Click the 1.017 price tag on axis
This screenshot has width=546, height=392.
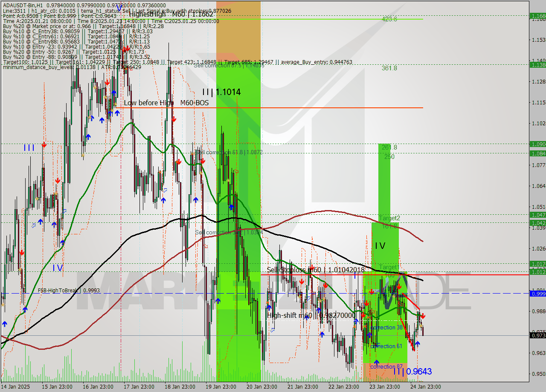(537, 264)
